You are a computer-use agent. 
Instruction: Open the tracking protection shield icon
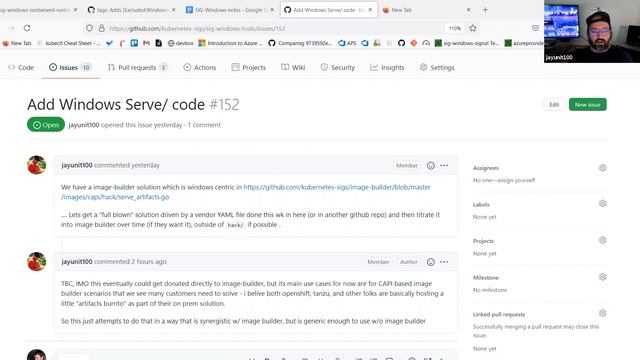(x=89, y=28)
